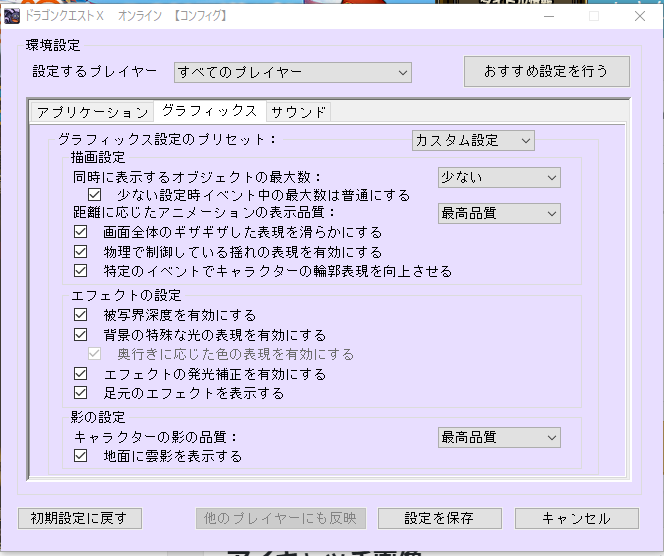Screen dimensions: 664x556
Task: Open the アニメーションの表示品質 dropdown
Action: (x=499, y=212)
